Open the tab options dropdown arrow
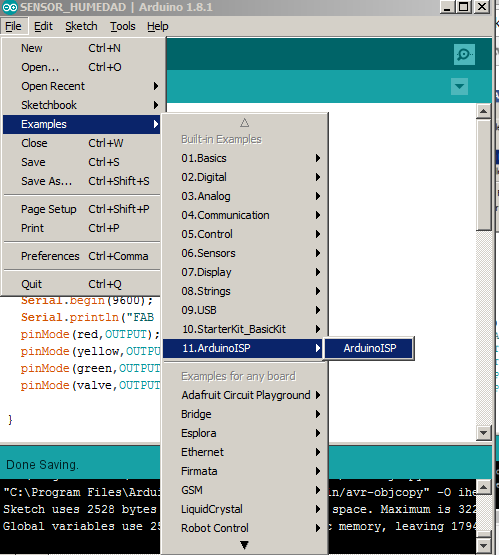This screenshot has height=555, width=499. pos(459,86)
